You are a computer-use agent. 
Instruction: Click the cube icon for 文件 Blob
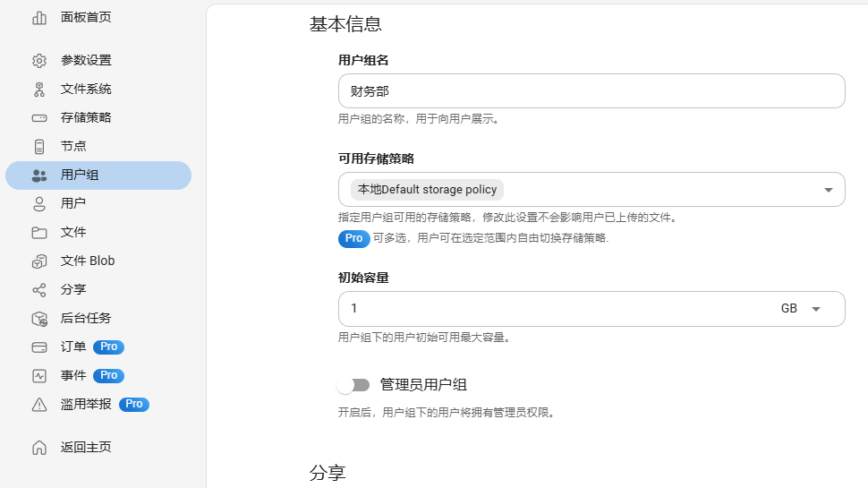39,261
